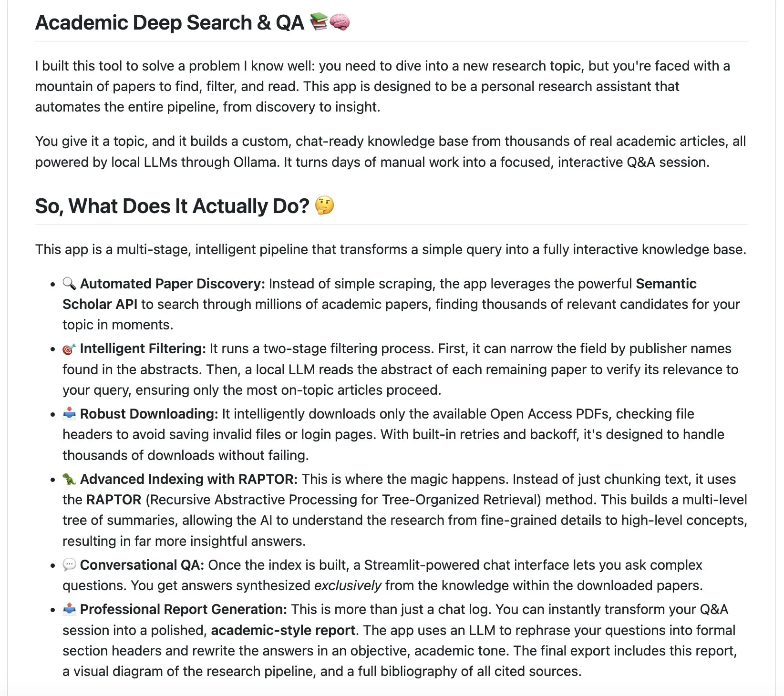Click the outbox emoji before Professional Report Generation
Viewport: 784px width, 696px height.
click(69, 609)
